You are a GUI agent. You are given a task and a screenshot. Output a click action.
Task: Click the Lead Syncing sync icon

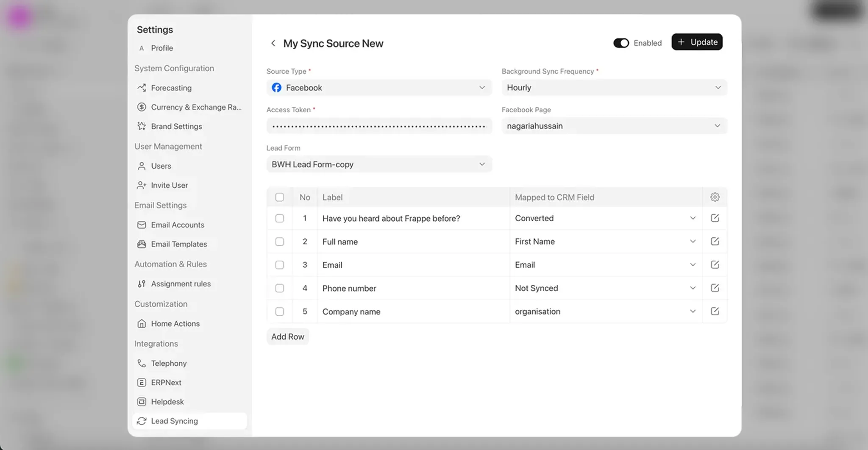[x=142, y=421]
